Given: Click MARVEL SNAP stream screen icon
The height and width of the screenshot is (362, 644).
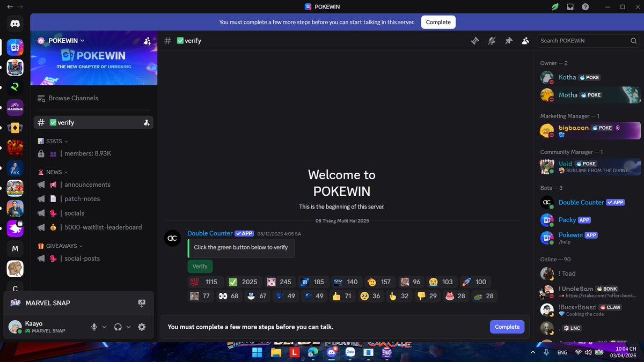Looking at the screenshot, I should point(142,303).
